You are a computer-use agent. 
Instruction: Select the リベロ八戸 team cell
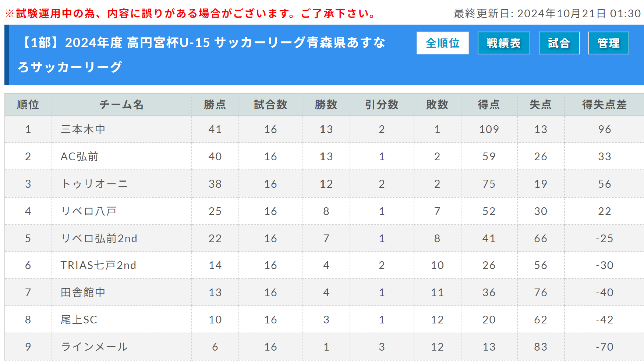(122, 211)
